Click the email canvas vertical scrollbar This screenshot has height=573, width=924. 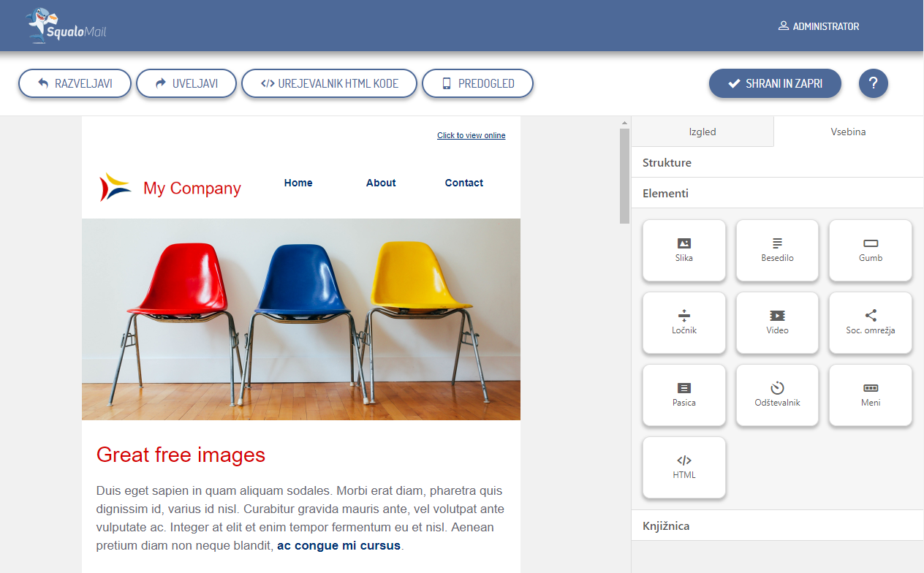[x=624, y=175]
